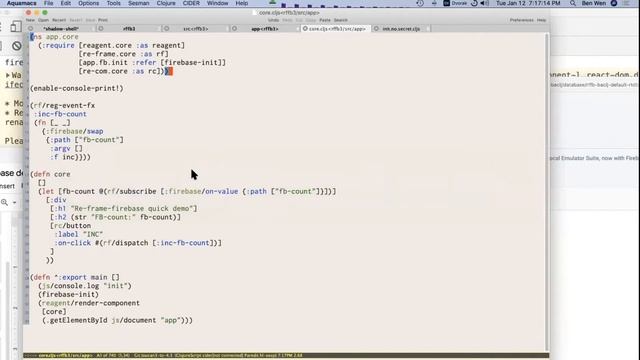Viewport: 640px width, 360px height.
Task: Switch to the rffb3 tab
Action: (129, 29)
